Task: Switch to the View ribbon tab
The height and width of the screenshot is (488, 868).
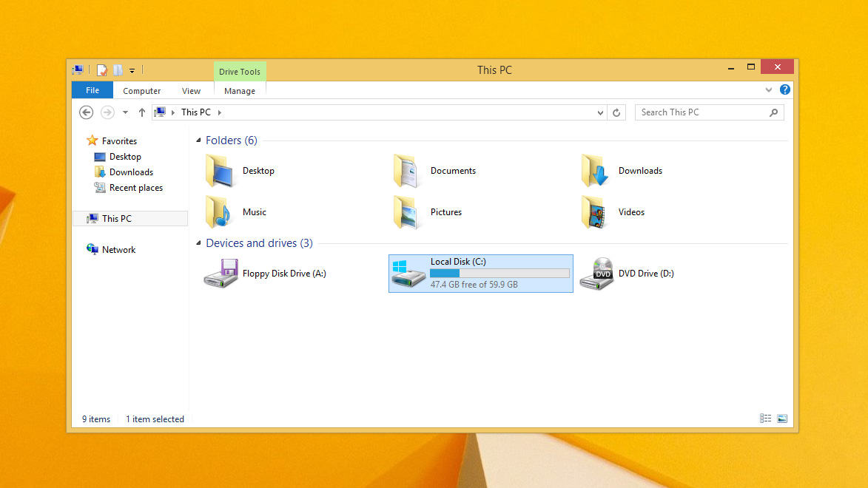Action: 191,90
